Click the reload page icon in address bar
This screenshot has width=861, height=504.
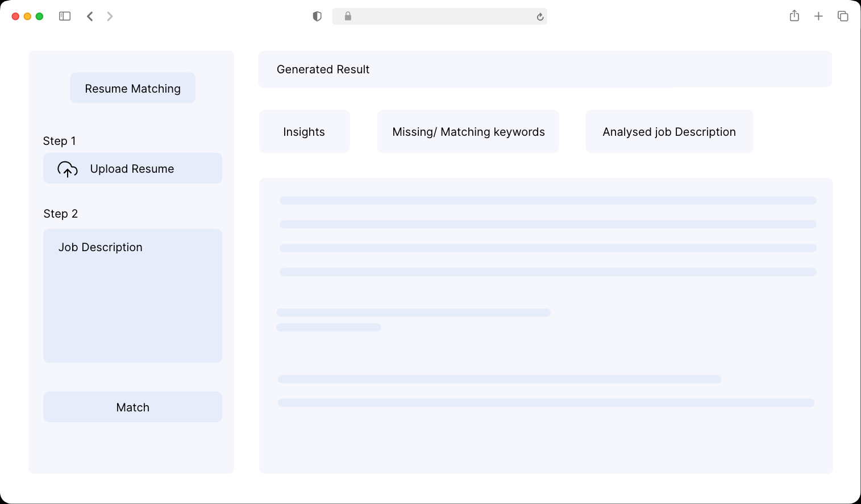pyautogui.click(x=539, y=16)
